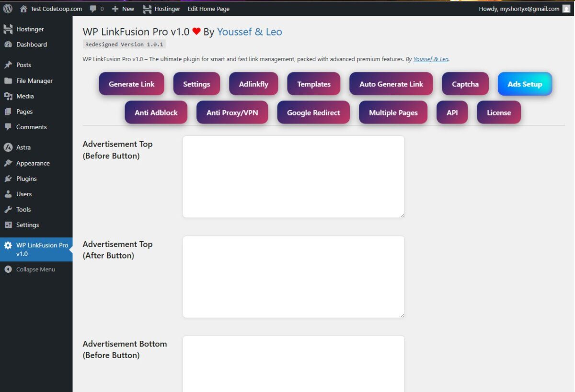Click the Astra logo icon
Viewport: 575px width, 392px height.
(8, 147)
